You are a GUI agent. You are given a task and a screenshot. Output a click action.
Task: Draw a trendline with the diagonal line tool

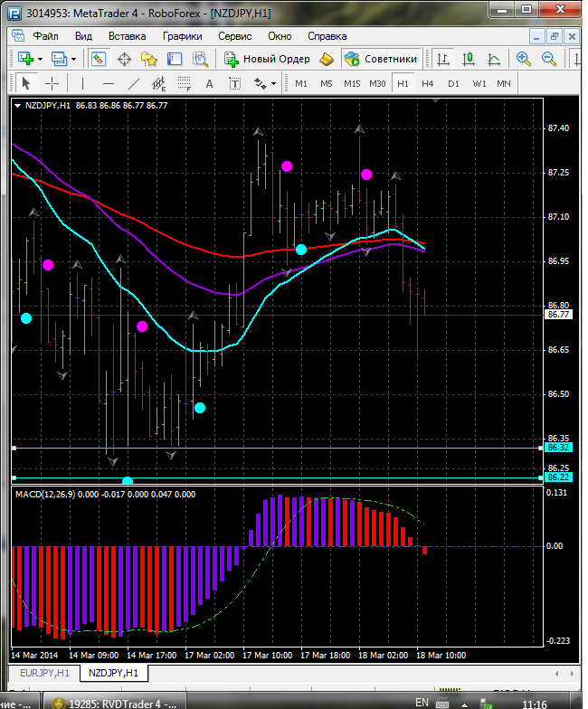(134, 83)
